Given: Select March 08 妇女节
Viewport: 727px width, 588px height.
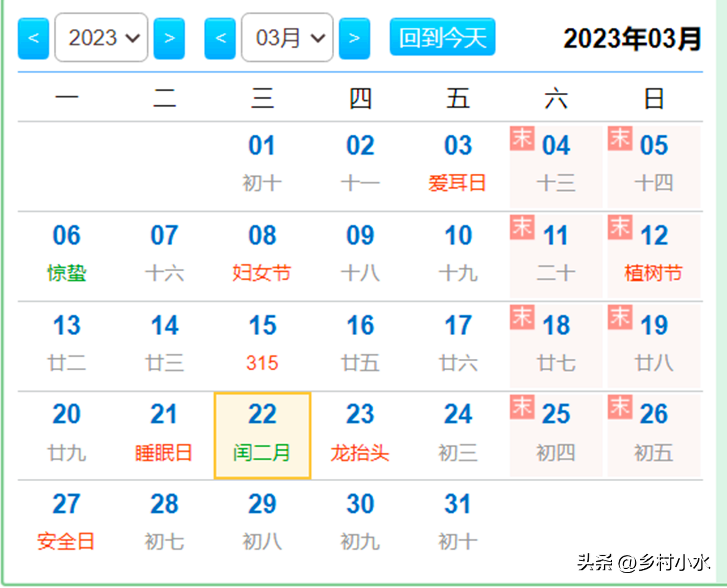Looking at the screenshot, I should coord(262,254).
